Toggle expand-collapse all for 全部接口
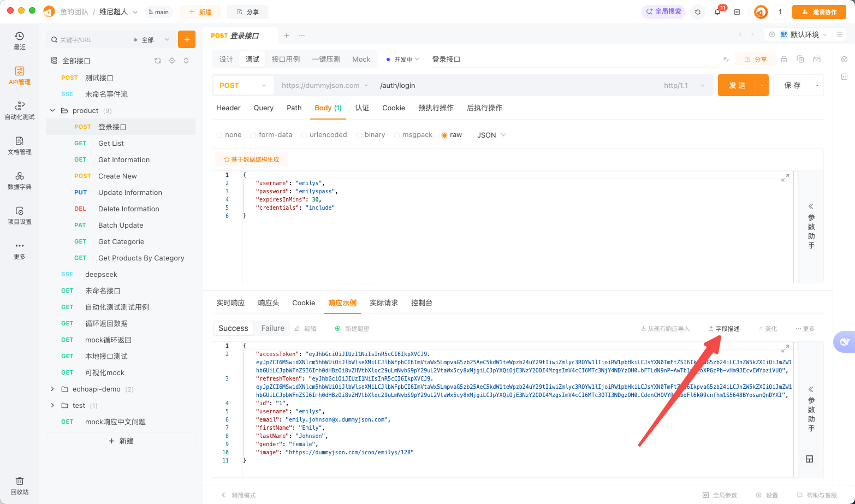Screen dimensions: 855x504 (186, 61)
